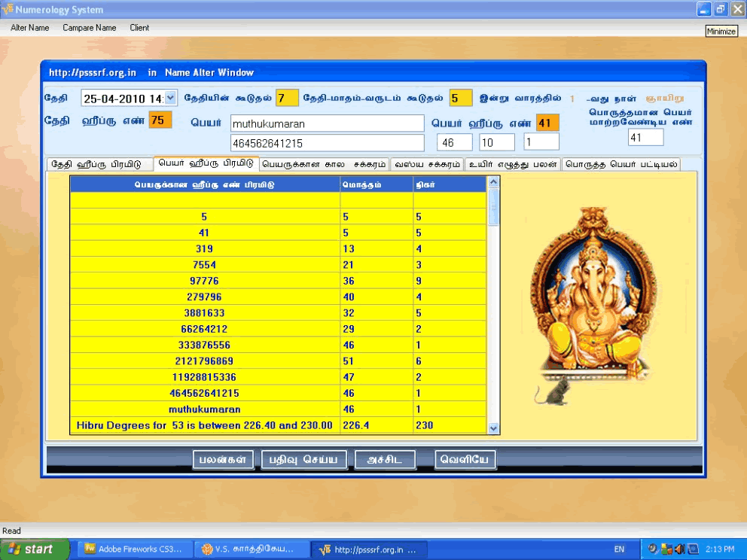This screenshot has height=560, width=747.
Task: Switch to Adobe Fireworks CS3 taskbar item
Action: (134, 549)
